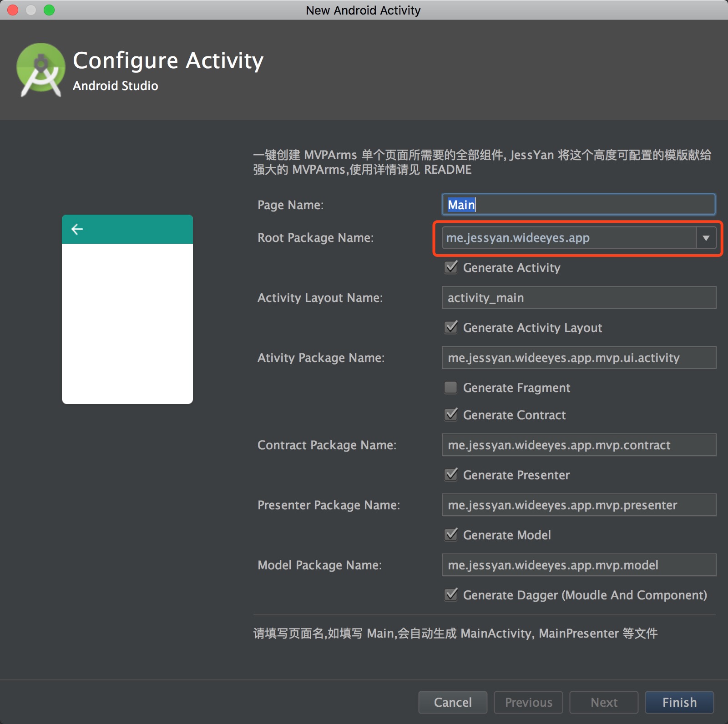Click the hint text mentioning MainActivity, MainPresenter
Image resolution: width=728 pixels, height=724 pixels.
[x=455, y=633]
